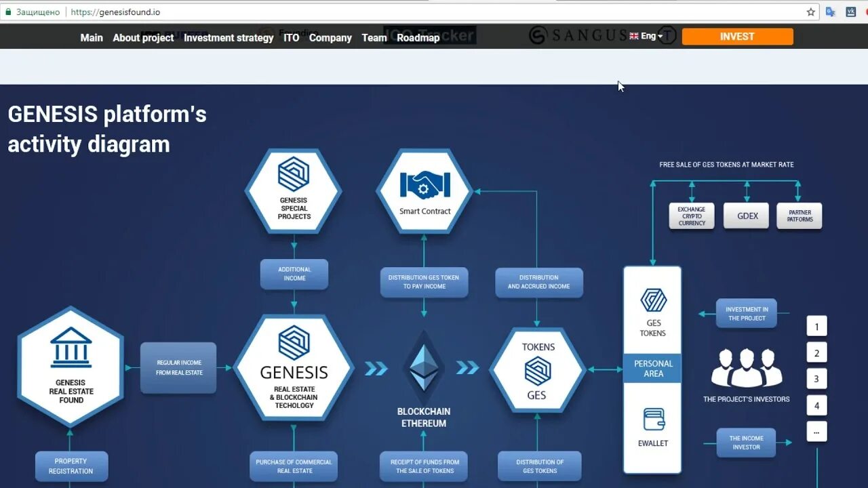The image size is (868, 488).
Task: Click the Personal Area bar
Action: click(653, 368)
